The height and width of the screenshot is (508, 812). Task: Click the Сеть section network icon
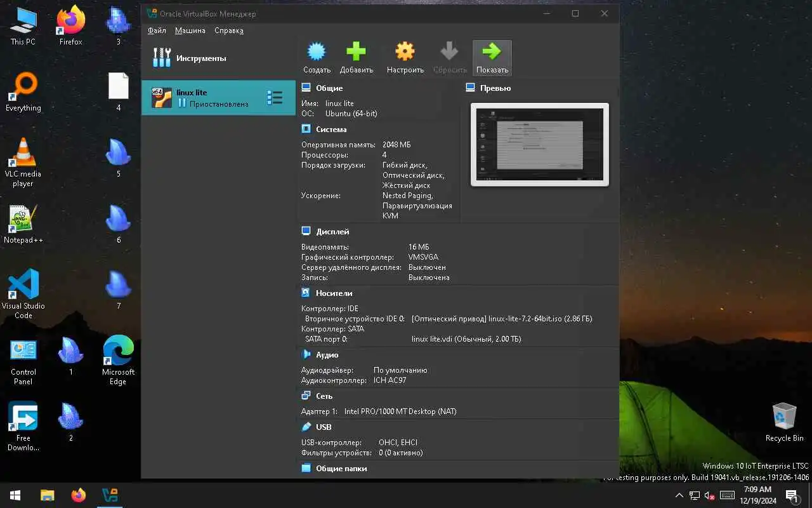pos(306,396)
